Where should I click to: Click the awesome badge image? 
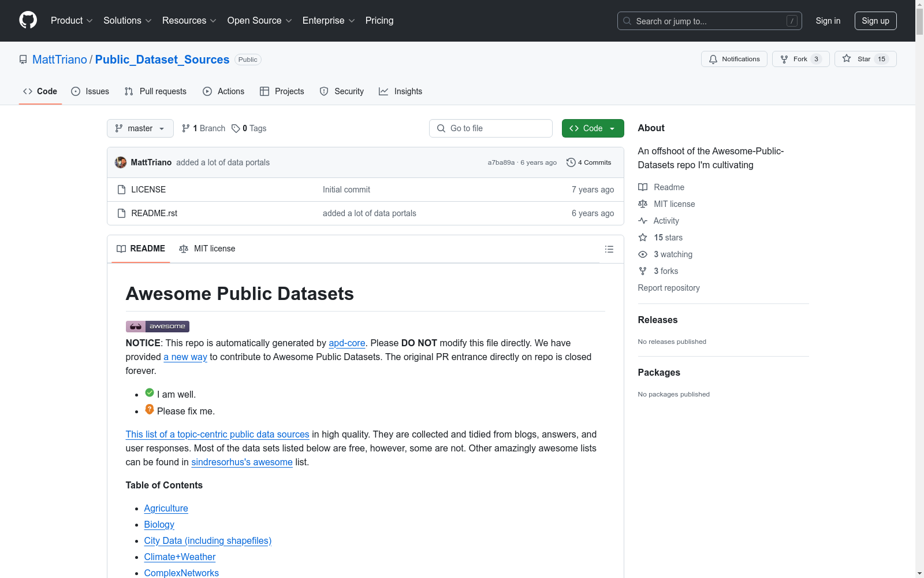157,326
